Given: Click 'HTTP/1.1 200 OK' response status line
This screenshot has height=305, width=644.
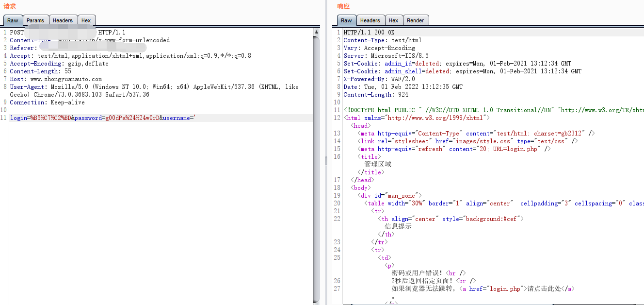Looking at the screenshot, I should [x=369, y=33].
